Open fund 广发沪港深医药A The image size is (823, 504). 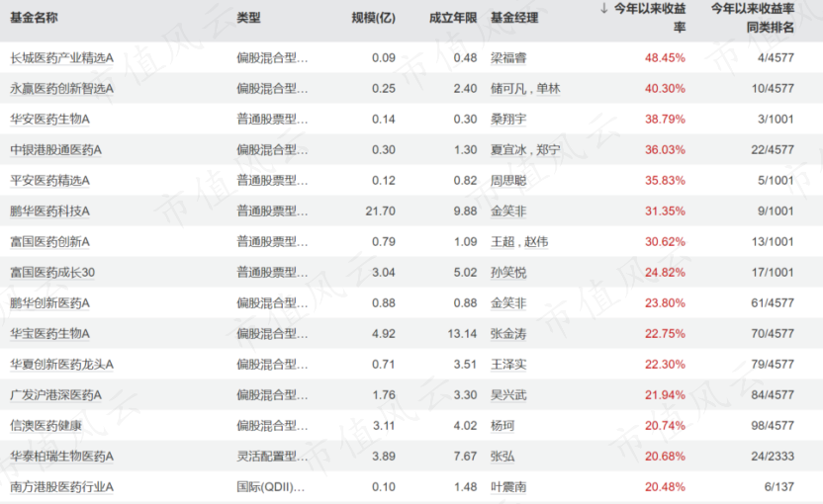coord(55,395)
